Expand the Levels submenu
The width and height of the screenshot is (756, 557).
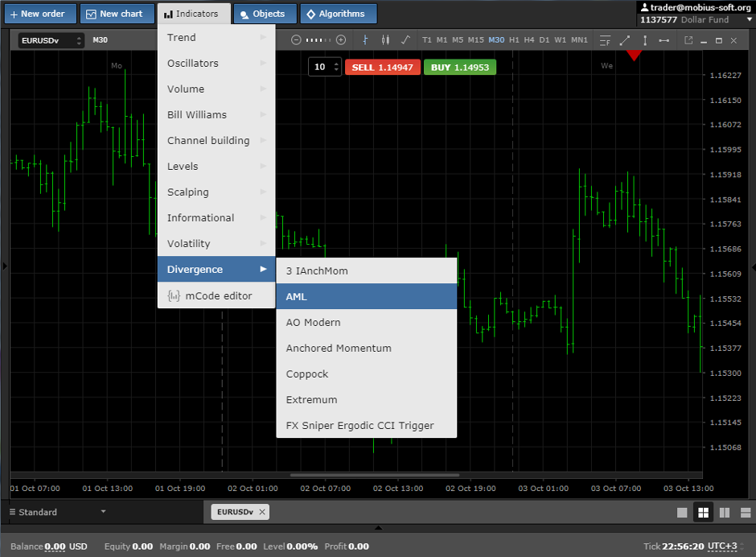[x=216, y=167]
